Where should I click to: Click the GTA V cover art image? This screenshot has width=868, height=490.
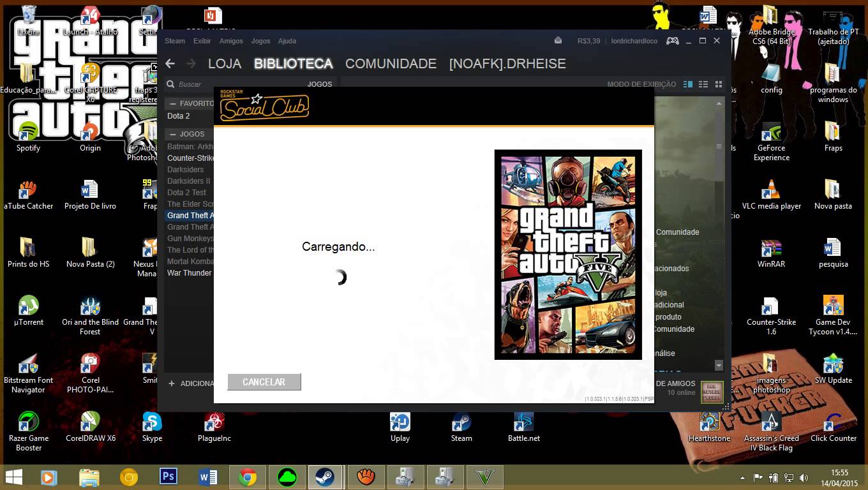(568, 255)
